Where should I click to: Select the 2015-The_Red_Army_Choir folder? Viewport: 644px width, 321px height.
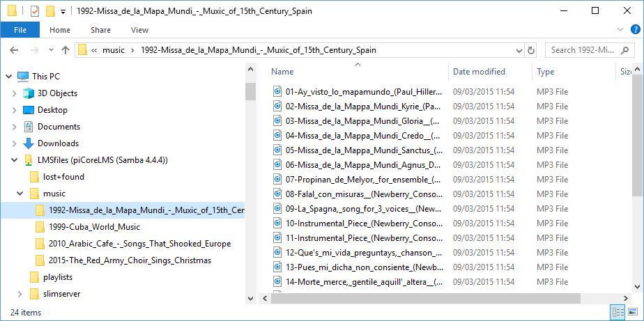pos(130,260)
